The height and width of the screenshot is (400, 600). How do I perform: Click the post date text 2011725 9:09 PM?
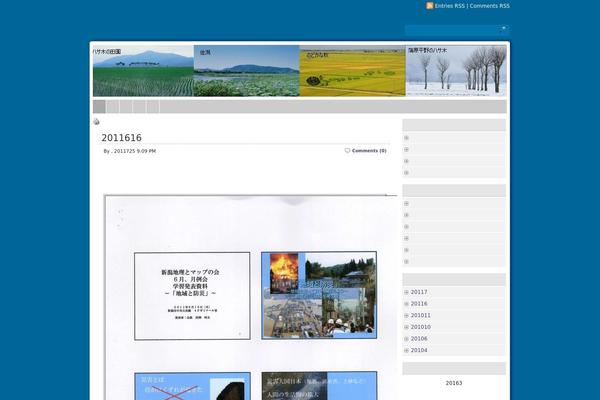pyautogui.click(x=135, y=151)
